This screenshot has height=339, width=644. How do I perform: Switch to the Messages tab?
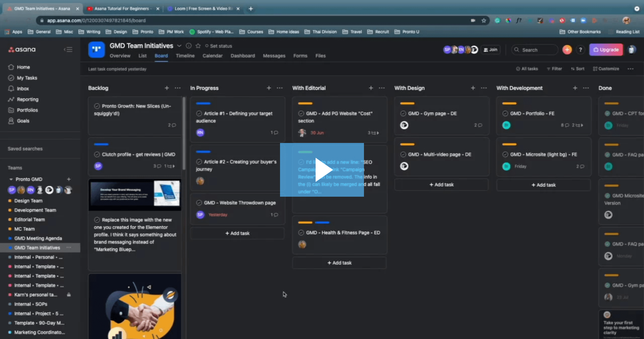(x=274, y=56)
